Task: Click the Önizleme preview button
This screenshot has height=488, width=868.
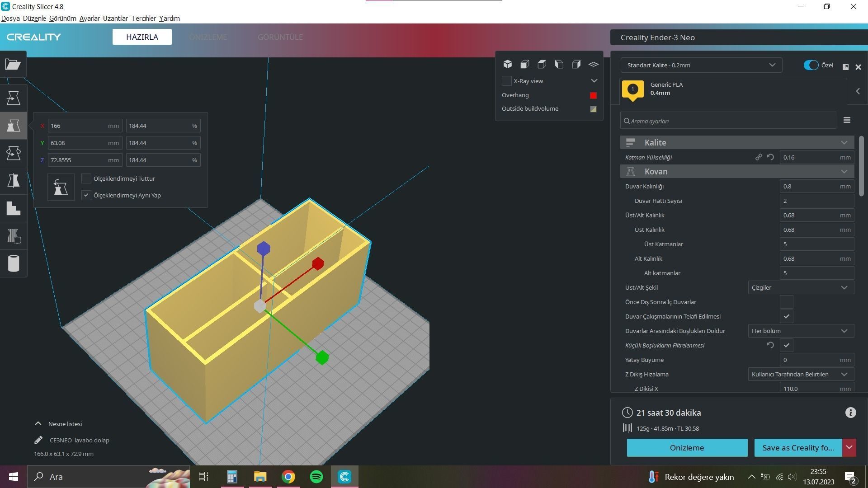Action: [686, 448]
